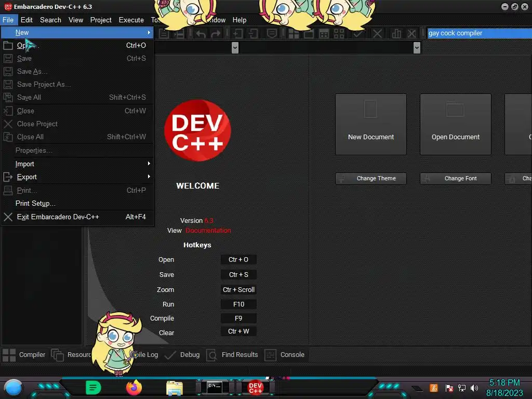Image resolution: width=532 pixels, height=399 pixels.
Task: Click the Indent toolbar icon
Action: 237,34
